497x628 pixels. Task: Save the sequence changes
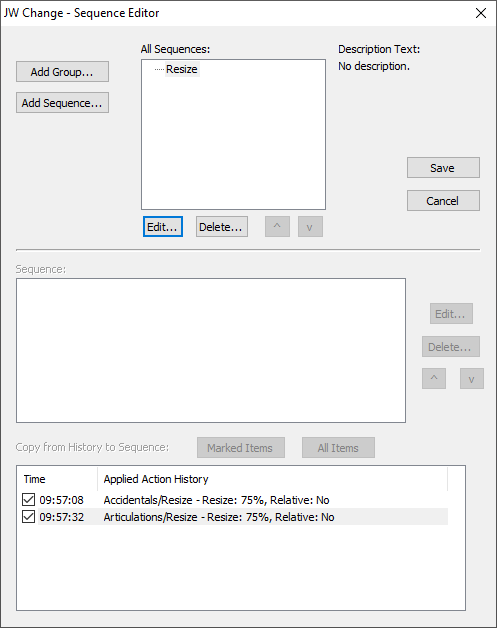(443, 167)
